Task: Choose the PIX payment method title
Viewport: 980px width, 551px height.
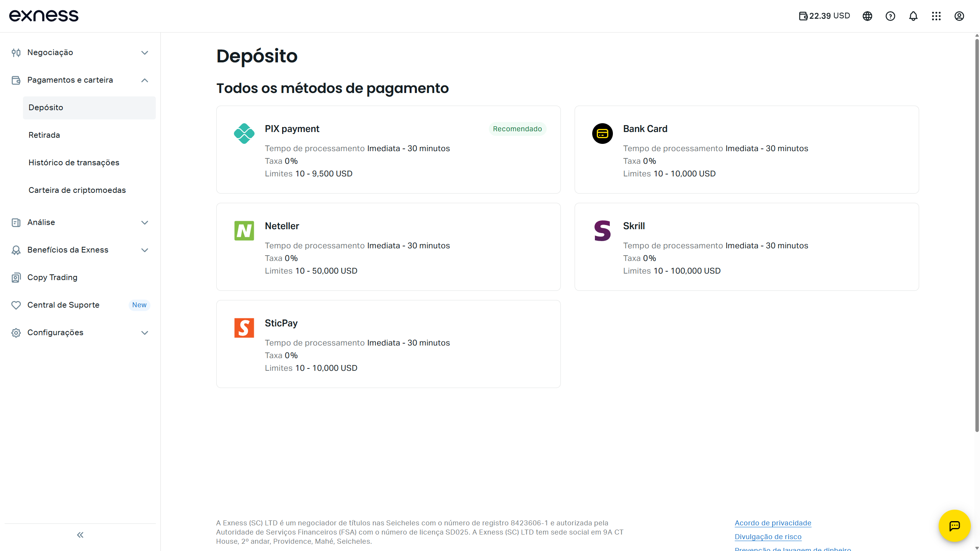Action: [292, 129]
